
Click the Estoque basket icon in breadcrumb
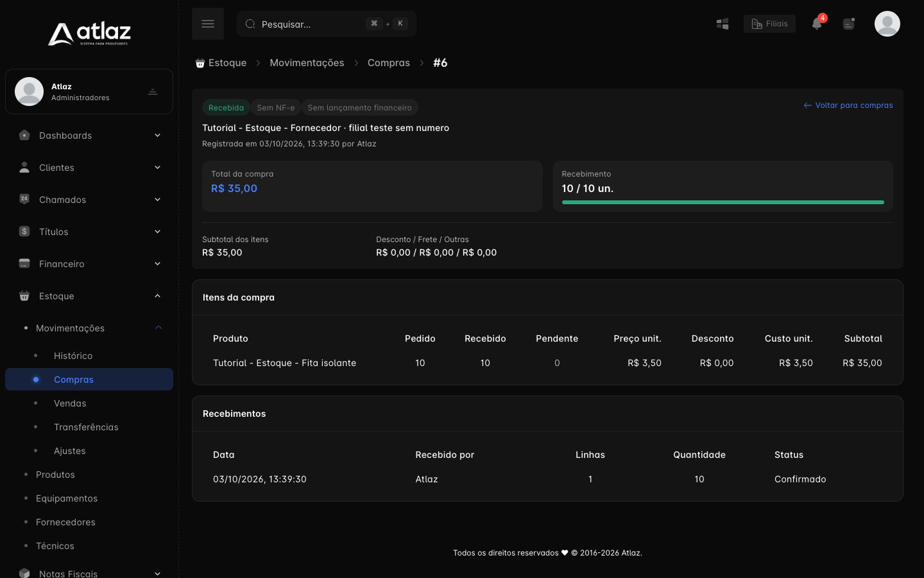pyautogui.click(x=200, y=63)
